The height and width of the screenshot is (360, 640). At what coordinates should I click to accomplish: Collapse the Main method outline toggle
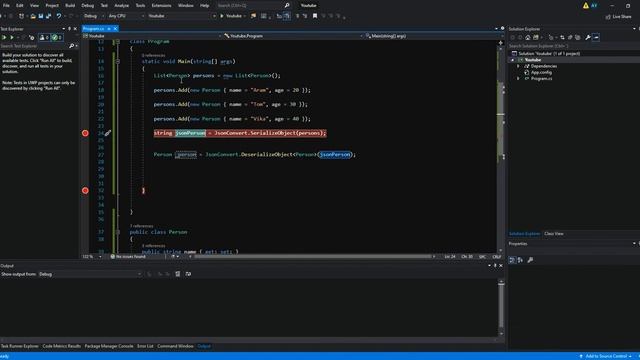click(118, 61)
